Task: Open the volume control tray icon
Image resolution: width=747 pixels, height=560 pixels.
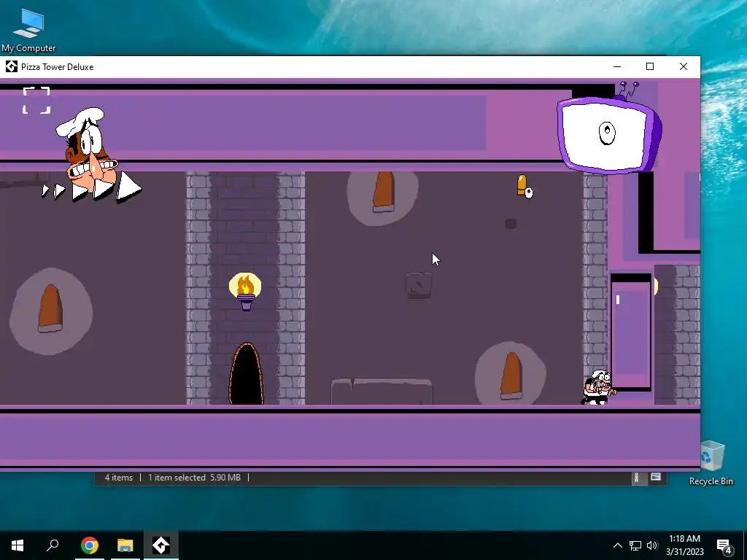Action: pos(651,545)
